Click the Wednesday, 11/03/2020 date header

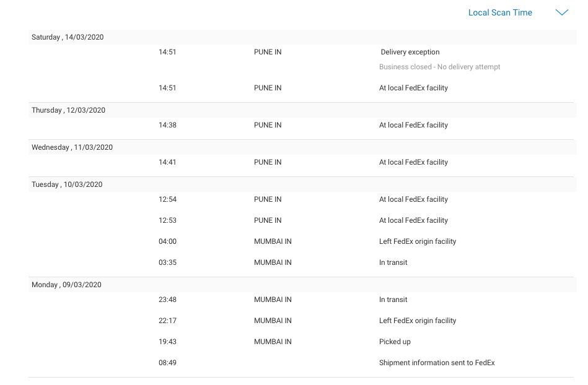tap(72, 147)
